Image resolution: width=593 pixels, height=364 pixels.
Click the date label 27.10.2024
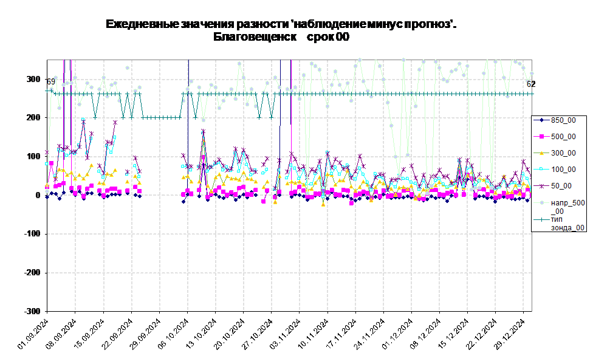point(257,334)
